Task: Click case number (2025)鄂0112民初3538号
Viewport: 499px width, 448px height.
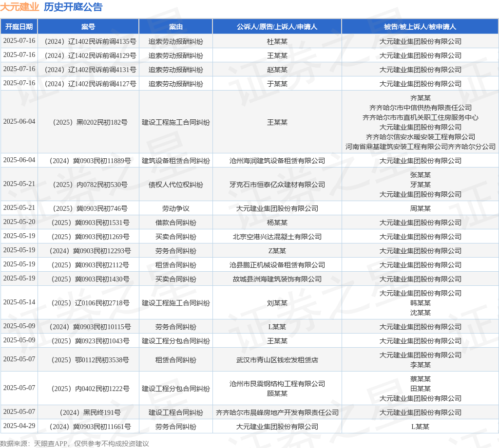Action: point(90,359)
